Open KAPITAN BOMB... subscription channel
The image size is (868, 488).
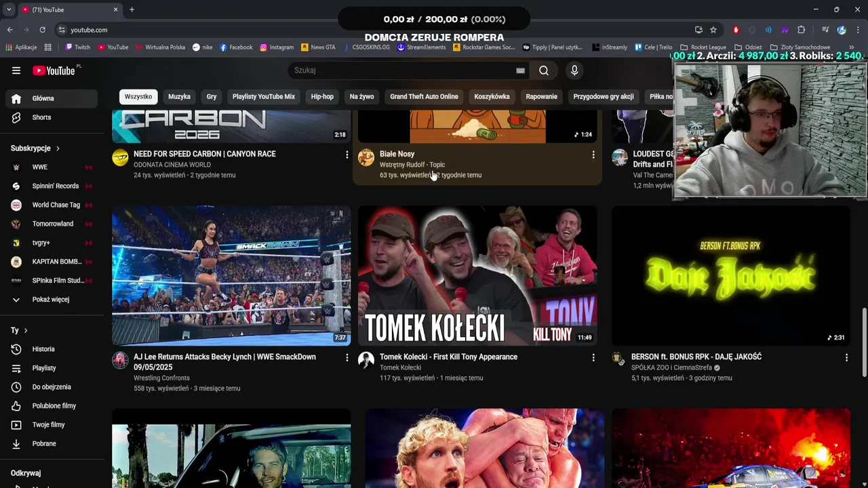(52, 262)
